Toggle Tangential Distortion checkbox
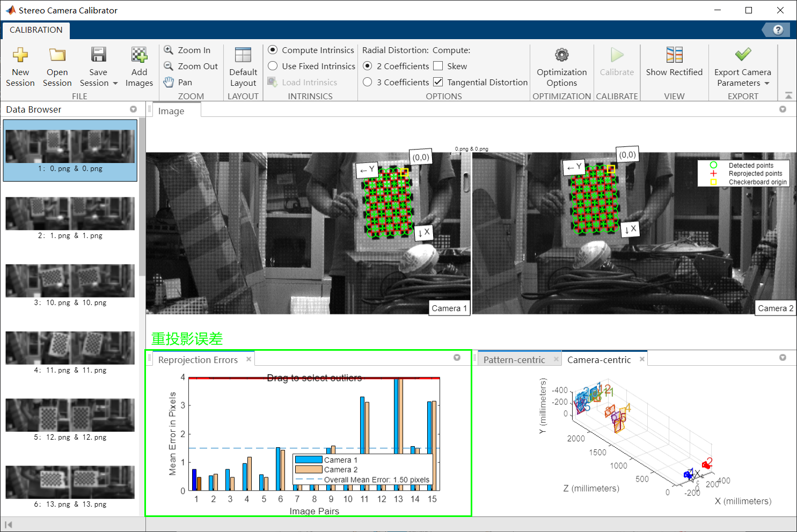Image resolution: width=797 pixels, height=532 pixels. tap(438, 82)
